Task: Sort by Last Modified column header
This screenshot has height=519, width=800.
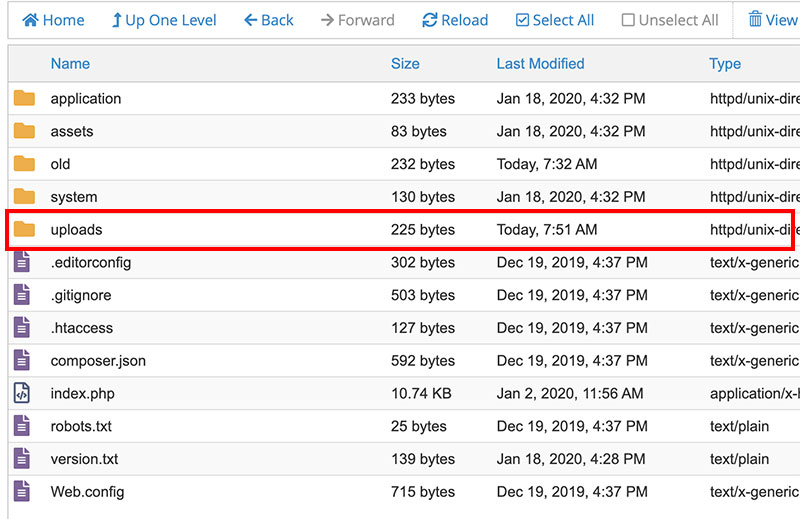Action: [540, 64]
